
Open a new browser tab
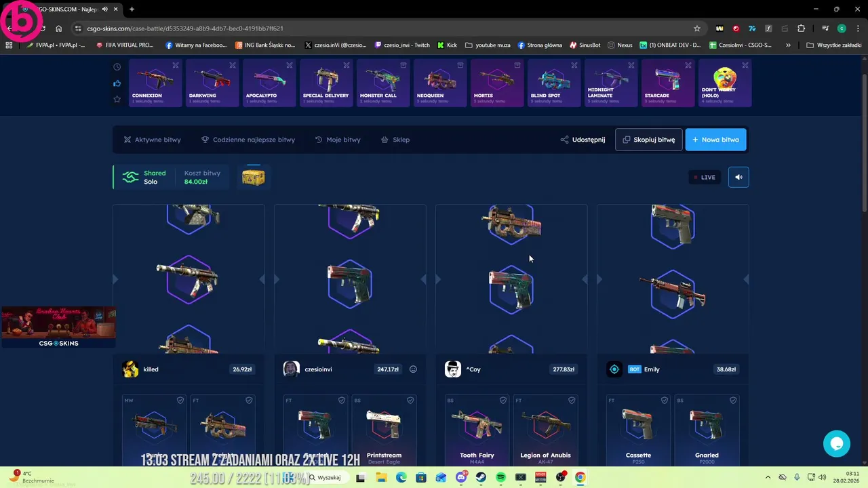[132, 9]
